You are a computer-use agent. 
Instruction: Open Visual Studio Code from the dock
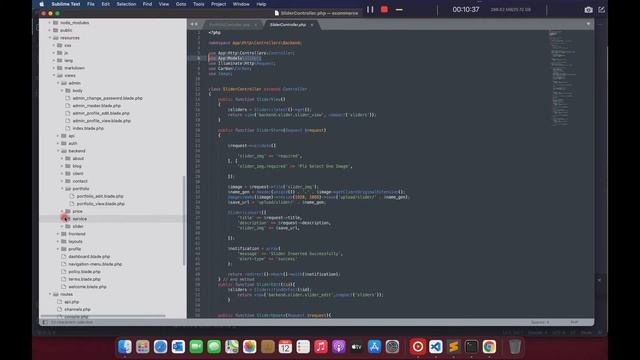coord(436,347)
